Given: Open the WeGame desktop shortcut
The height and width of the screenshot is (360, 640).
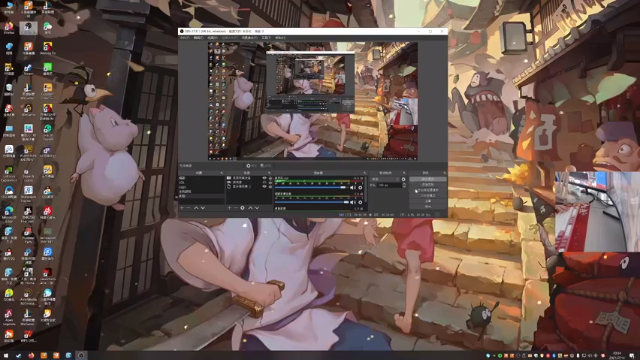Looking at the screenshot, I should (28, 110).
